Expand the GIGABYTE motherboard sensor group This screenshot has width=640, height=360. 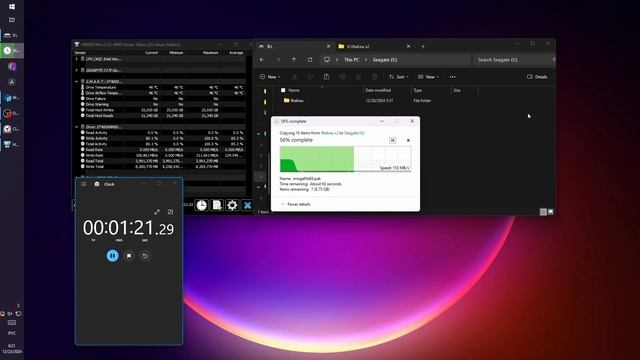(x=76, y=70)
